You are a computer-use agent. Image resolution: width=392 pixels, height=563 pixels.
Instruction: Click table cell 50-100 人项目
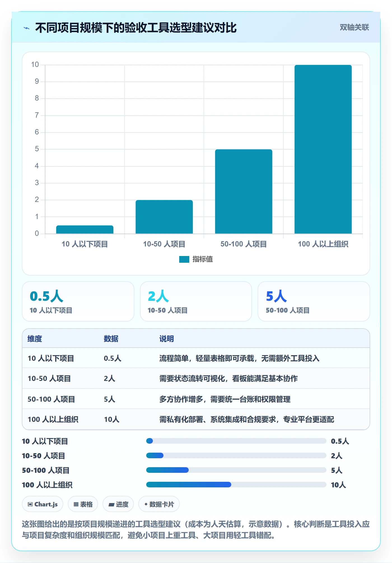pyautogui.click(x=51, y=399)
